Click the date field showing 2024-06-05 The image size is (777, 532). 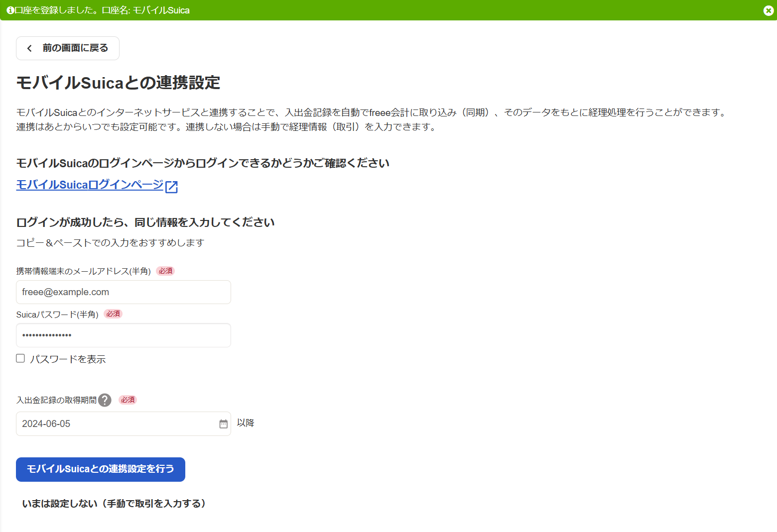(x=124, y=424)
